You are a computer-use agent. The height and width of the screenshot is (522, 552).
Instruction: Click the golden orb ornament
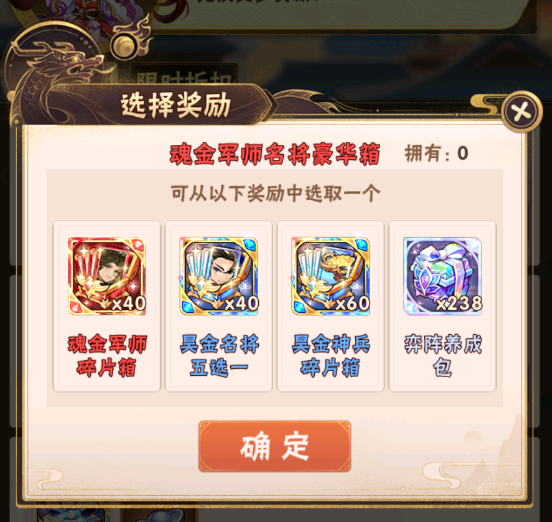tap(124, 46)
